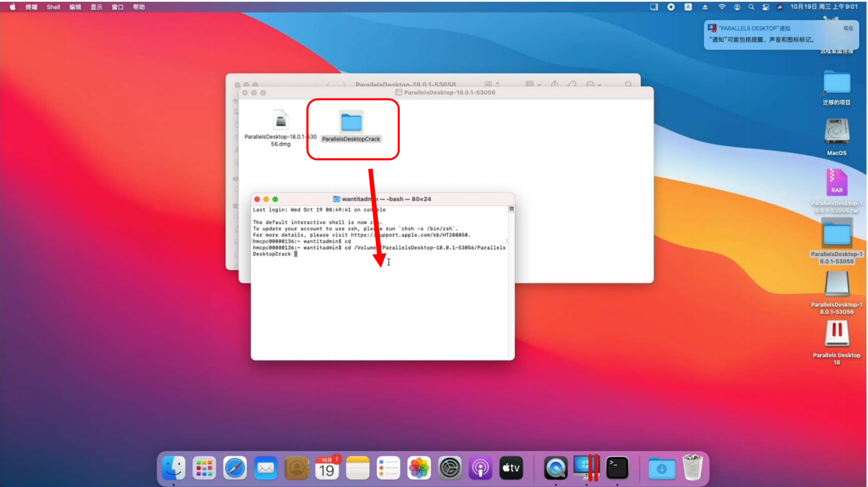Open QuickTime Player from the Dock
This screenshot has width=868, height=487.
pos(555,468)
